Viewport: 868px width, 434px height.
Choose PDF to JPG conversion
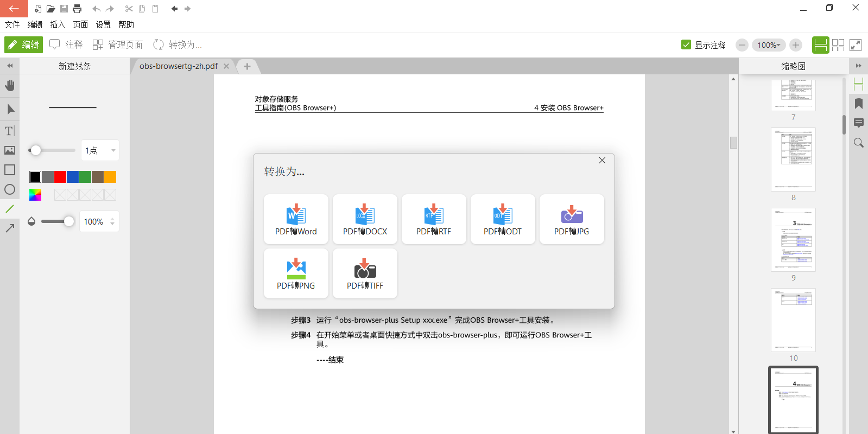tap(572, 219)
